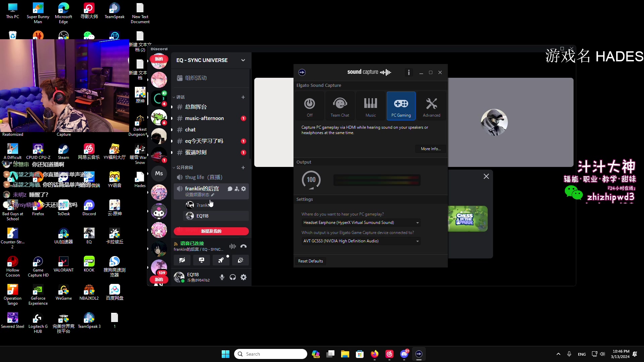Add channel to 讲话 category
Viewport: 644px width, 362px height.
coord(243,97)
